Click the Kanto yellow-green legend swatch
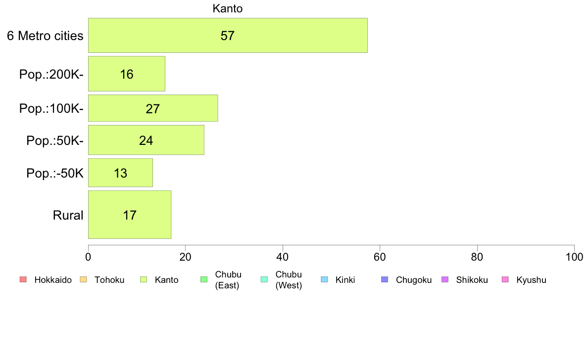Viewport: 588px width, 364px height. [144, 279]
